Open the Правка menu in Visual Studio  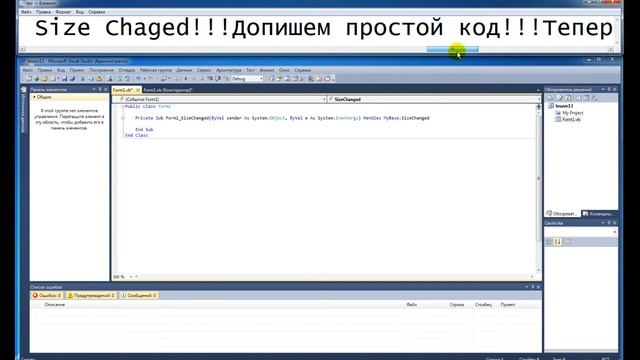click(45, 70)
